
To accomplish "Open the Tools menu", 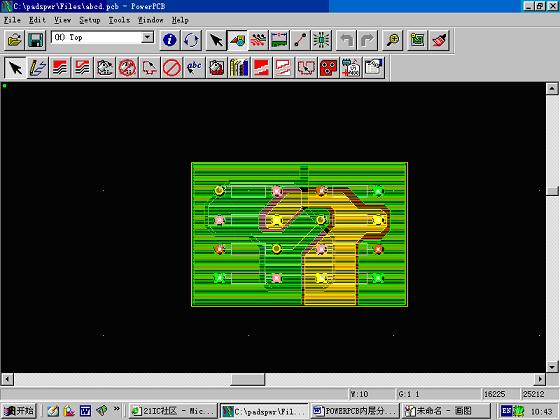I will [x=119, y=20].
